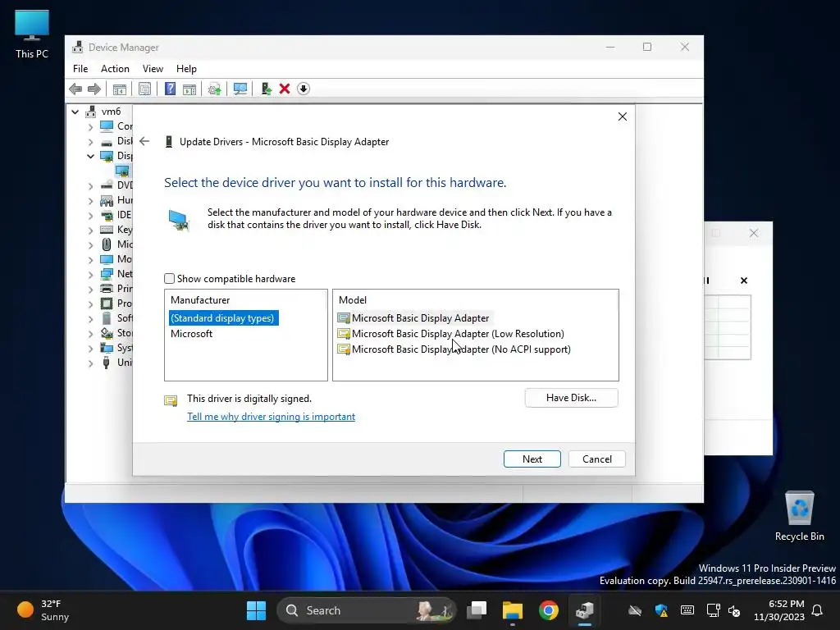The image size is (840, 630).
Task: Select Microsoft Basic Display Adapter model
Action: (413, 318)
